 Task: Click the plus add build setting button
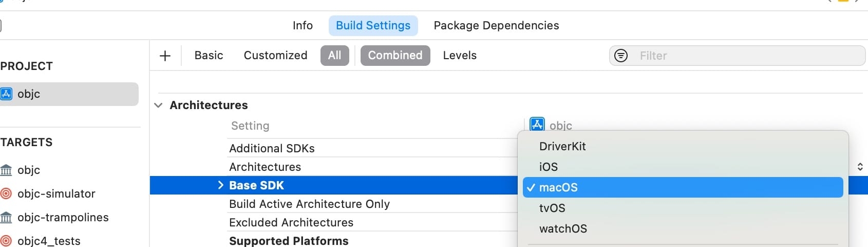(x=165, y=56)
